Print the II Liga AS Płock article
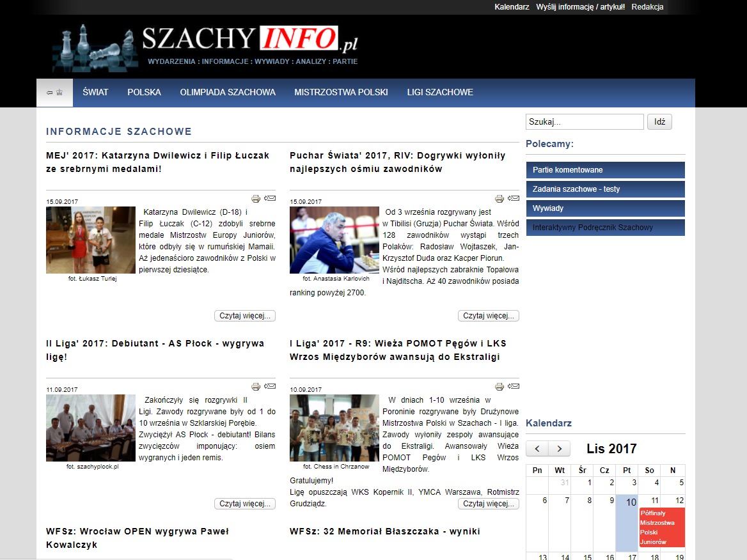The image size is (747, 560). coord(256,387)
